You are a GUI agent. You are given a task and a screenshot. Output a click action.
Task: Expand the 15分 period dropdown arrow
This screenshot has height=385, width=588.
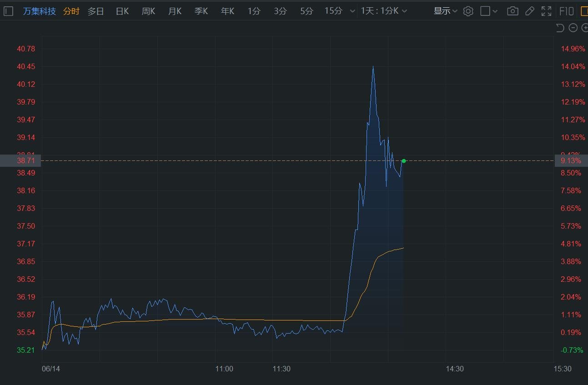(352, 11)
